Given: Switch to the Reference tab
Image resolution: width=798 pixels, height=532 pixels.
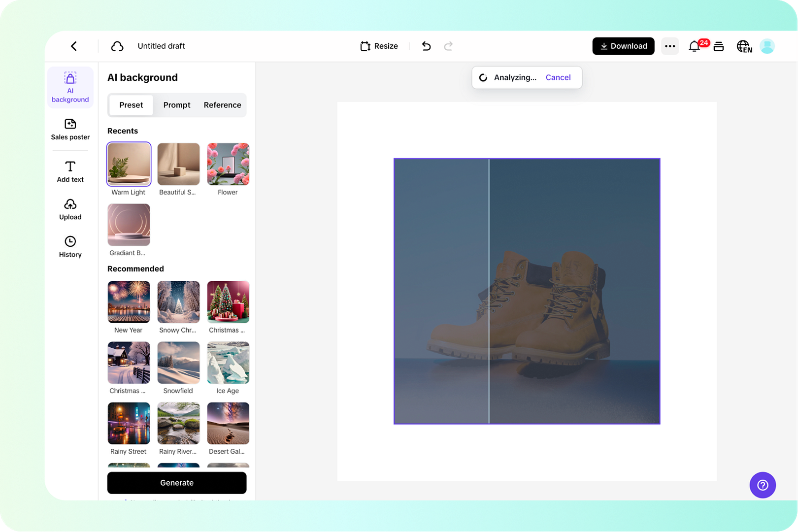Looking at the screenshot, I should tap(223, 105).
